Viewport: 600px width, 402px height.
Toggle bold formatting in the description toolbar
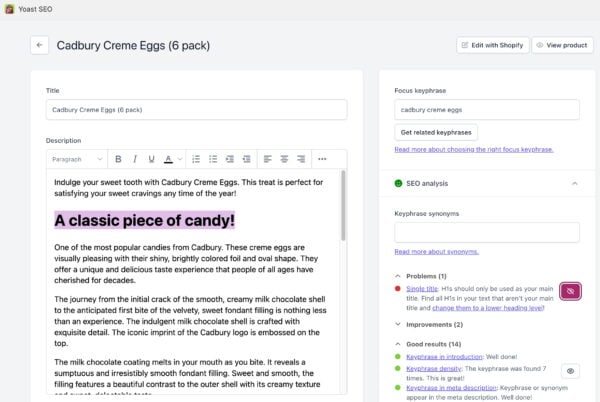(118, 159)
